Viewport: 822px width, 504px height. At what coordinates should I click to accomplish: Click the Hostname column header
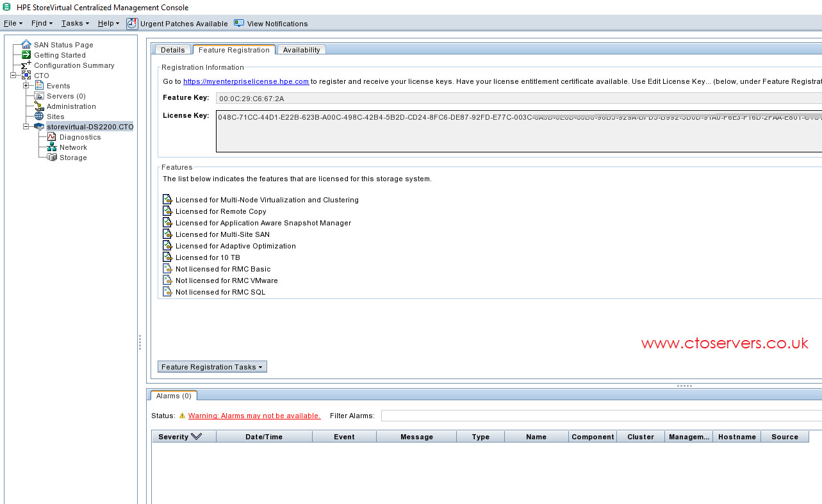pyautogui.click(x=737, y=437)
